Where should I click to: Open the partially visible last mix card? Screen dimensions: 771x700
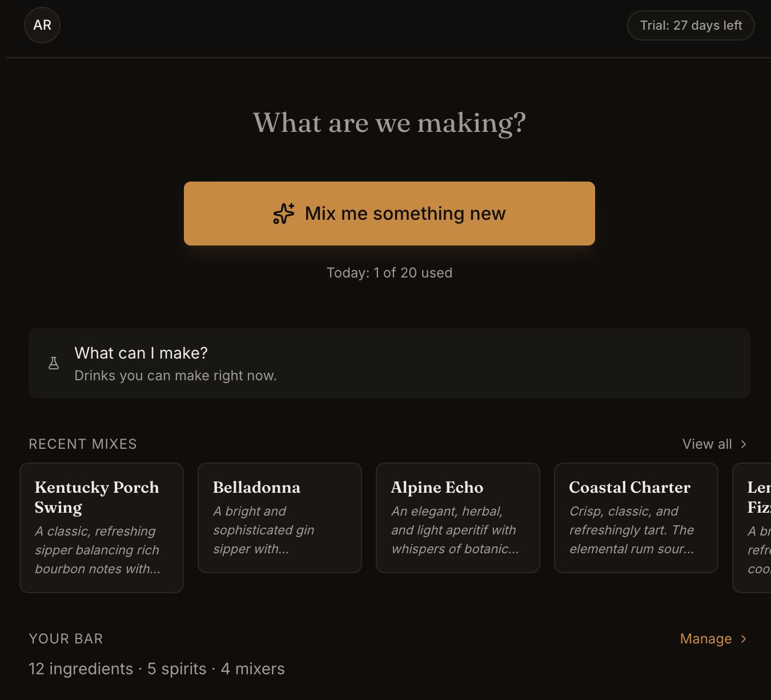coord(752,528)
